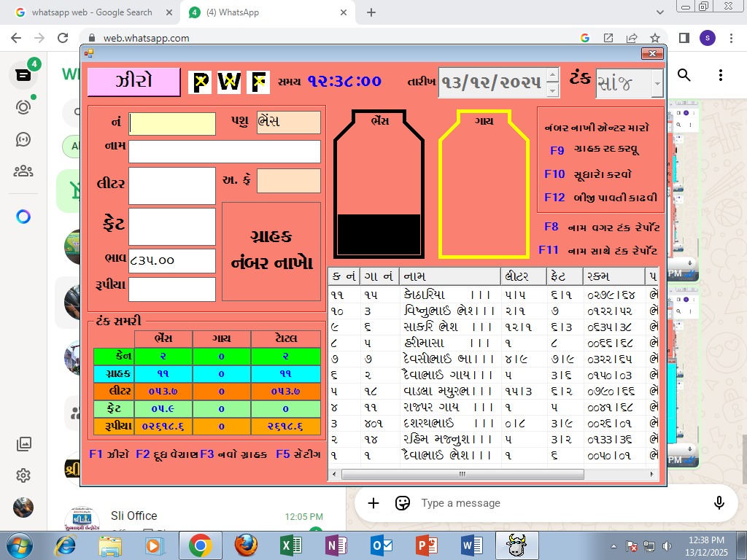Image resolution: width=747 pixels, height=560 pixels.
Task: Click the plus attachment icon in WhatsApp
Action: (373, 503)
